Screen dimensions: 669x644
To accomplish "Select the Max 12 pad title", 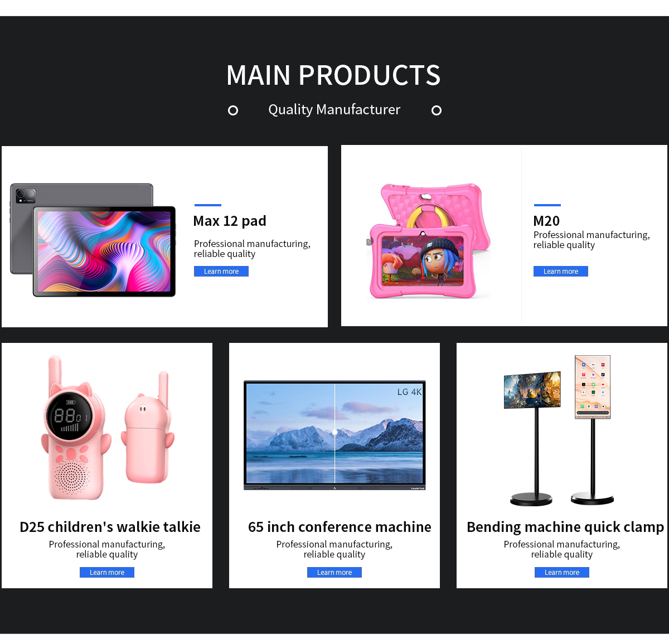I will pyautogui.click(x=230, y=221).
